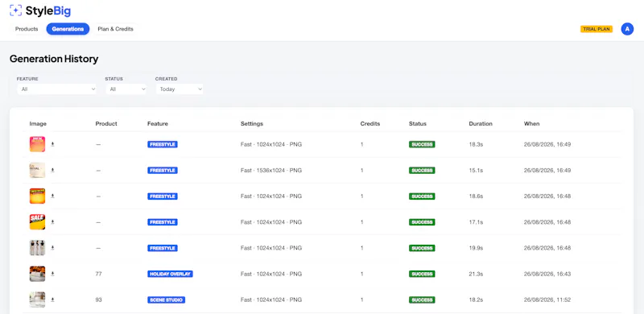Screen dimensions: 644x314
Task: Click the Scene Studio feature tag
Action: (167, 300)
